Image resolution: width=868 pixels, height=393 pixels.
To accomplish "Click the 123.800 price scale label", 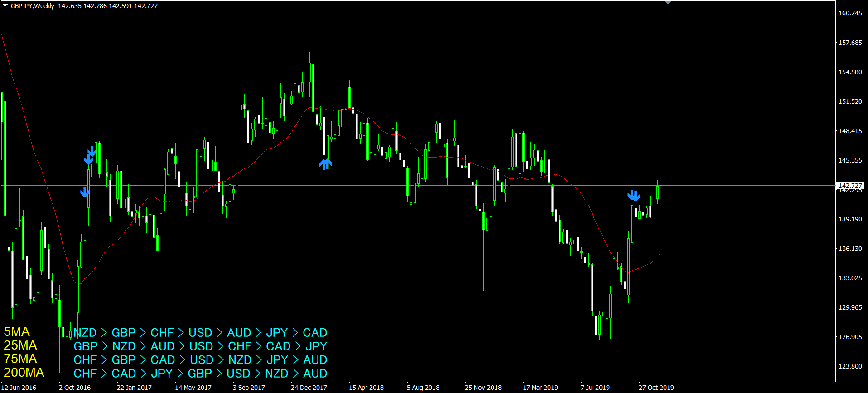I will [x=850, y=366].
